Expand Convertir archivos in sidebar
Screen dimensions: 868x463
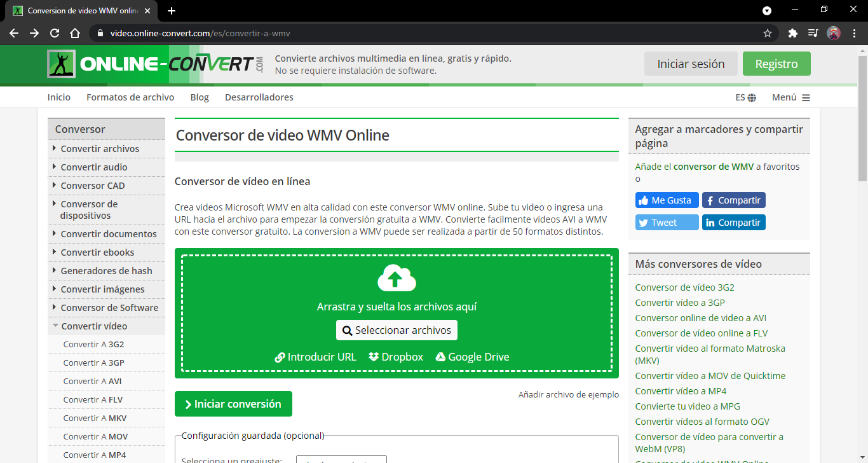coord(106,149)
